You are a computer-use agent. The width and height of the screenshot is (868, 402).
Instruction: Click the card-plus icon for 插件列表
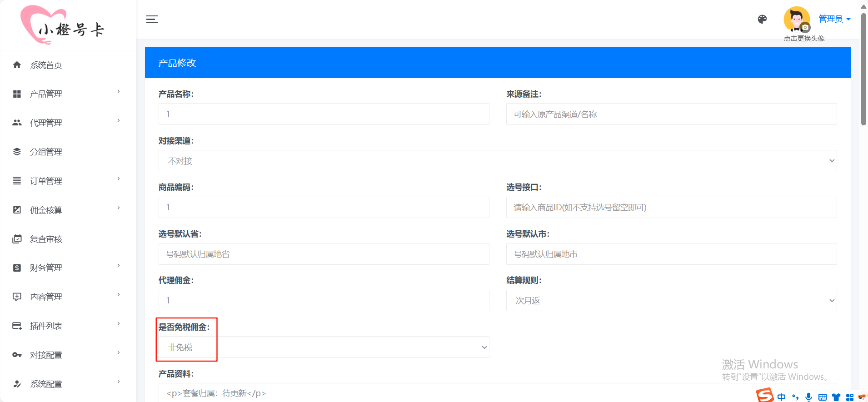click(x=17, y=326)
